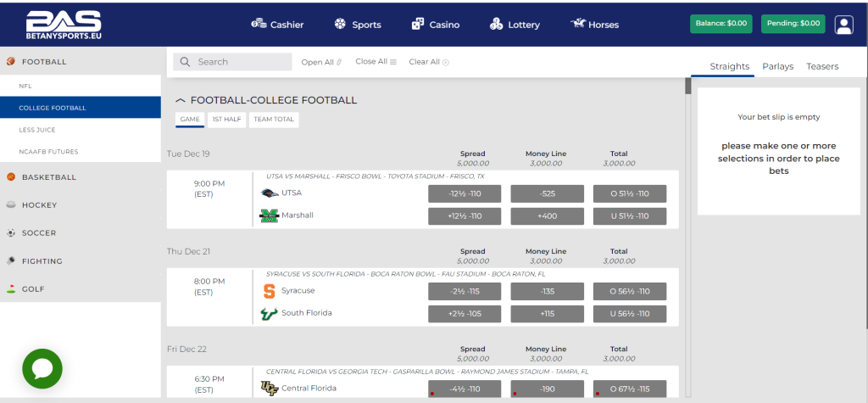Switch to the Teasers tab
Viewport: 868px width, 403px height.
click(x=822, y=66)
